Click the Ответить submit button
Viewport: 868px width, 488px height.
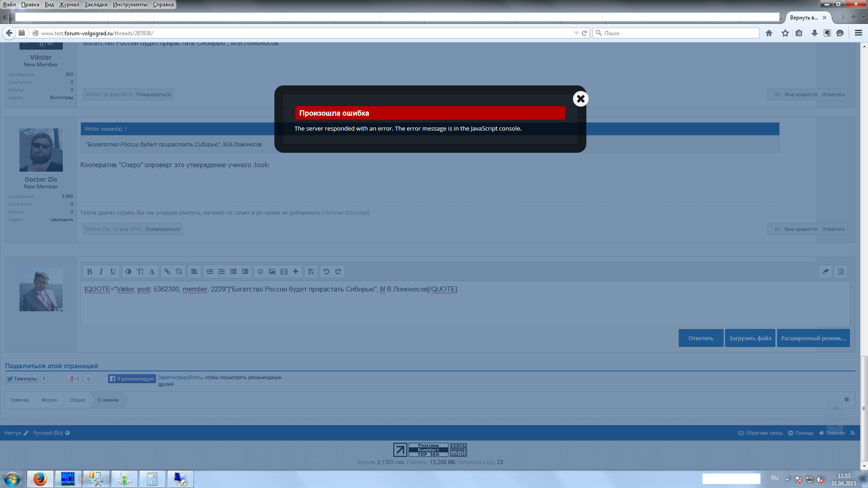701,338
